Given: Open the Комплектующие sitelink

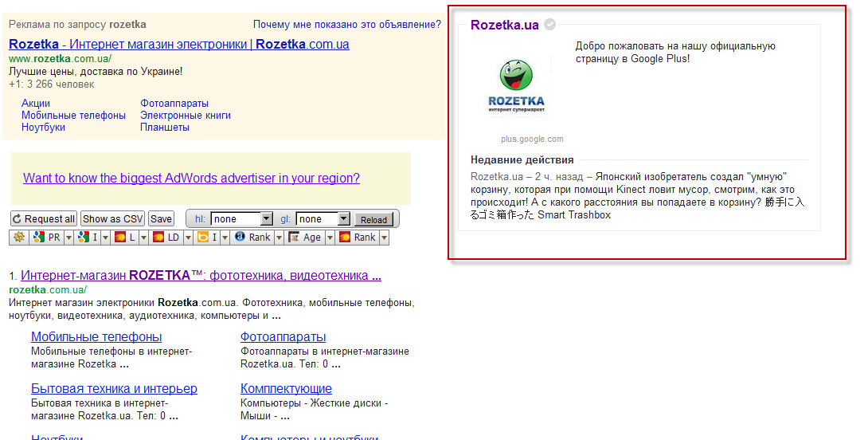Looking at the screenshot, I should (286, 388).
